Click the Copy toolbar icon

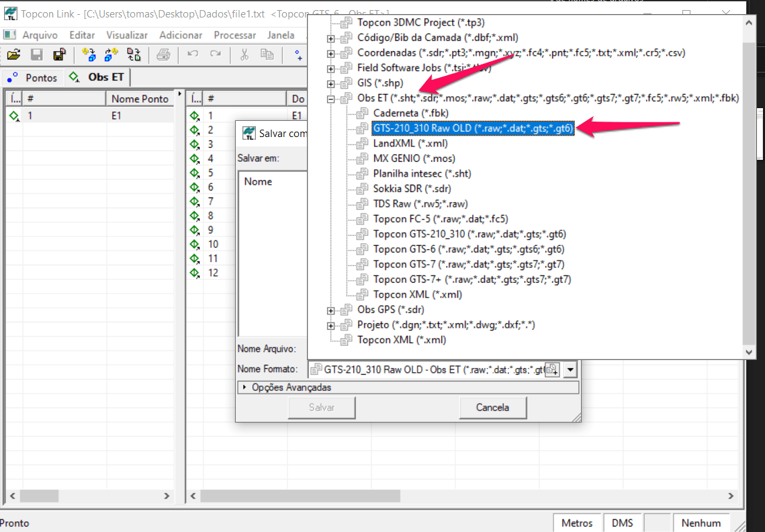[267, 54]
